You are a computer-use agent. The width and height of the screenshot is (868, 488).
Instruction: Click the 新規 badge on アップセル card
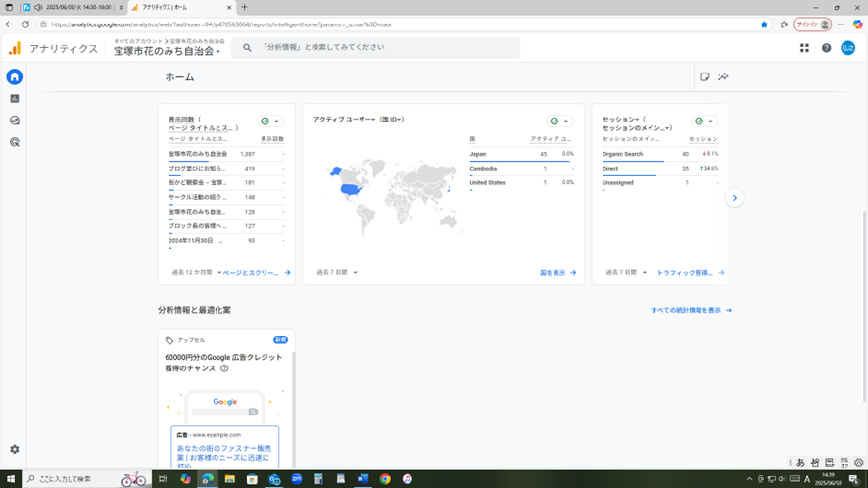point(280,340)
